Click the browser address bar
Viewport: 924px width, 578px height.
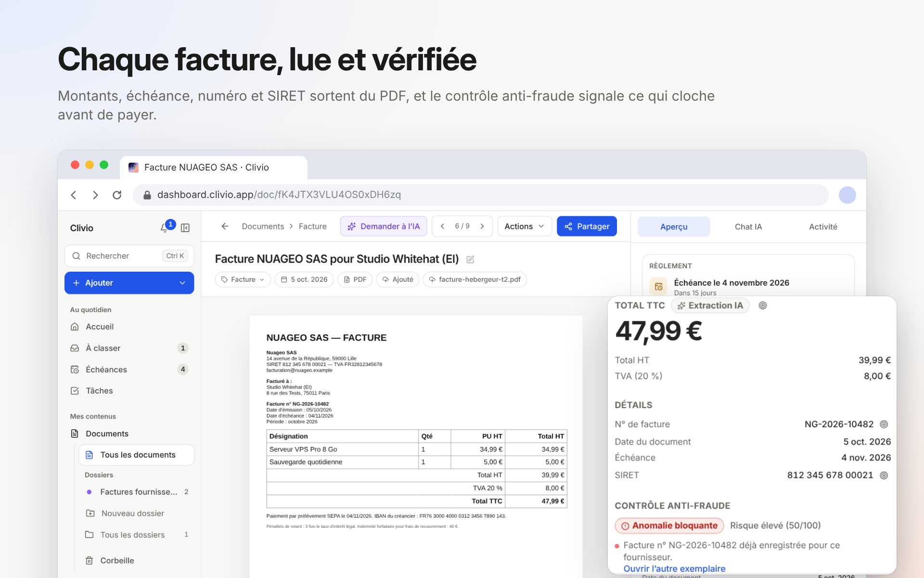click(480, 195)
